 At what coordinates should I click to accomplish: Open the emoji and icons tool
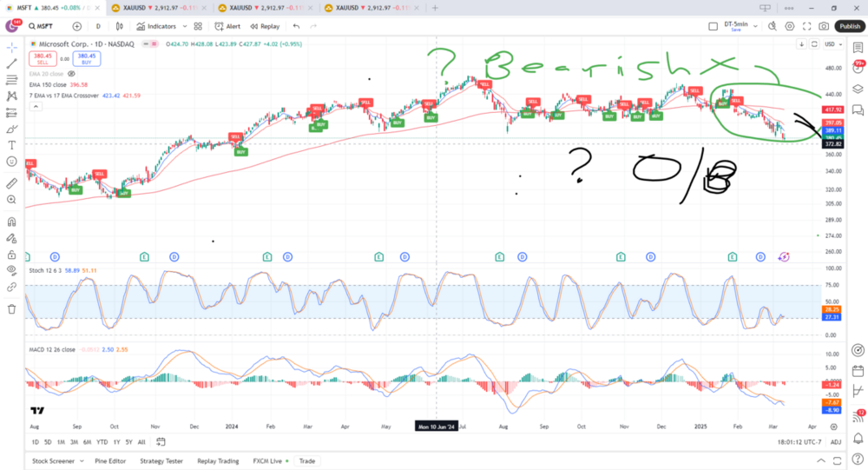11,162
